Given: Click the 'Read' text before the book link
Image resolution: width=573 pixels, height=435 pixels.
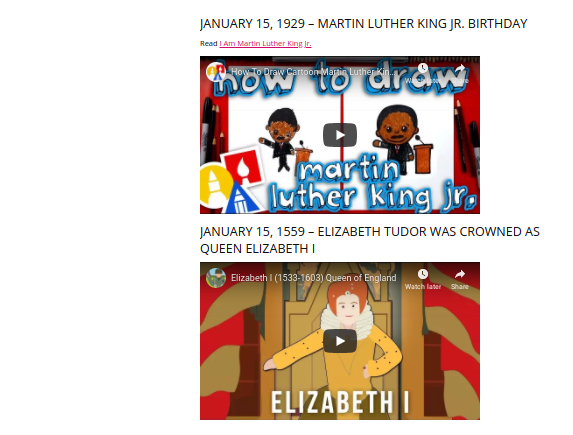Looking at the screenshot, I should [209, 44].
